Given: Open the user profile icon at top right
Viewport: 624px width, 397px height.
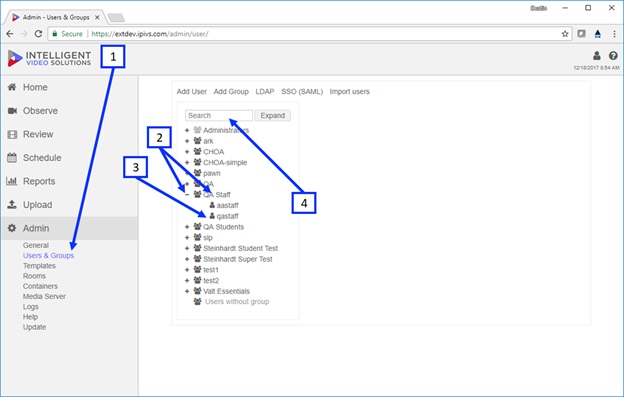Looking at the screenshot, I should tap(597, 56).
